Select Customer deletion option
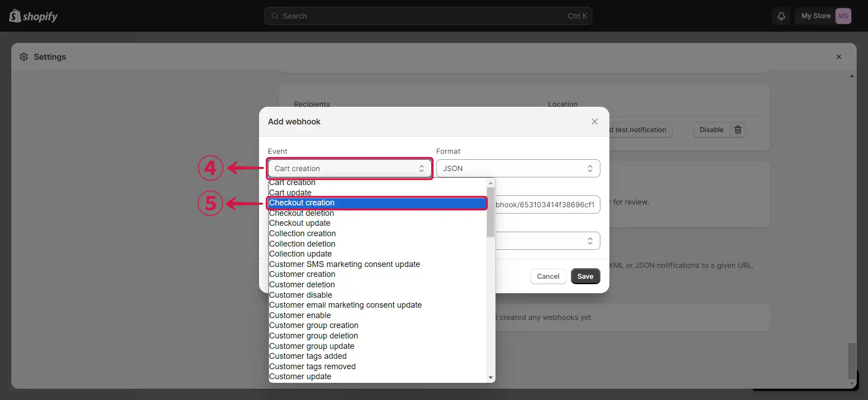The height and width of the screenshot is (400, 868). [377, 285]
